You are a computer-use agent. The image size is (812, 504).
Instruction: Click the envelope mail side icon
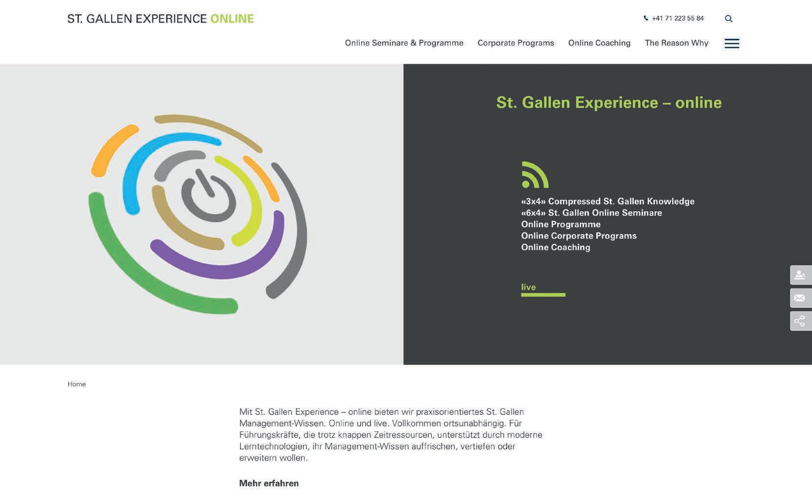tap(801, 298)
